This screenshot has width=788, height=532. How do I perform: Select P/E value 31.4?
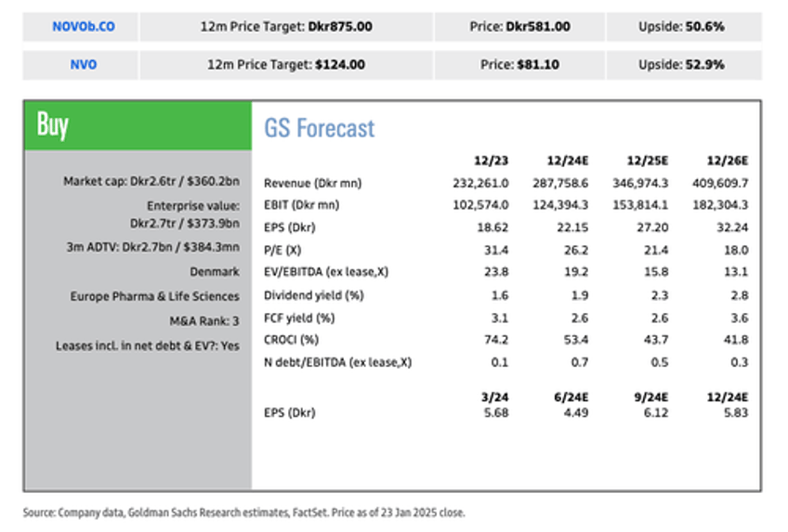click(x=496, y=250)
